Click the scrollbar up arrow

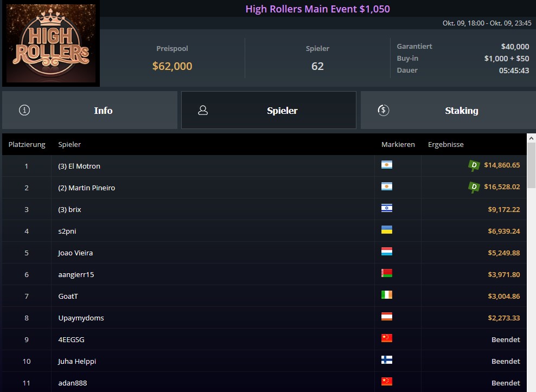point(531,138)
